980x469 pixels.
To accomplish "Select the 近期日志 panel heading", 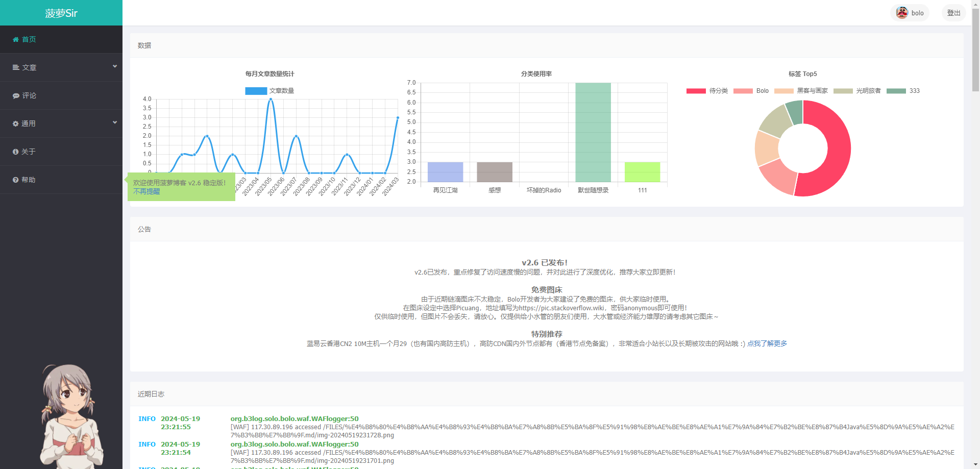I will [x=151, y=394].
